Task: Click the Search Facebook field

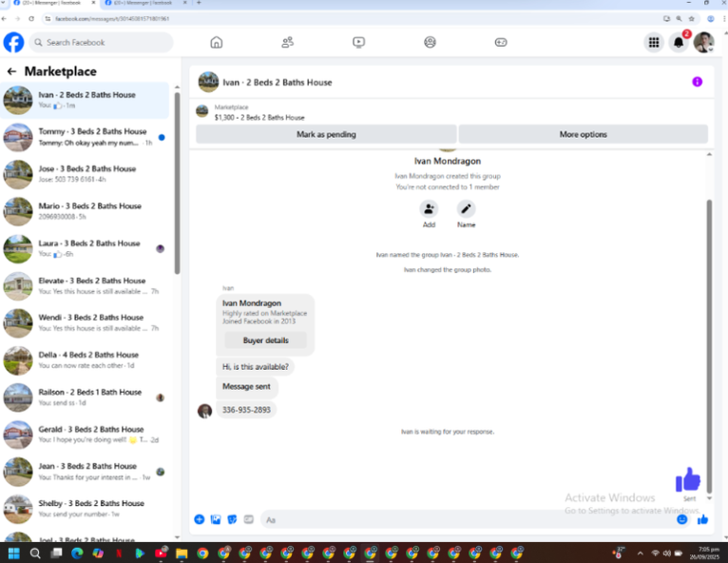Action: (x=101, y=42)
